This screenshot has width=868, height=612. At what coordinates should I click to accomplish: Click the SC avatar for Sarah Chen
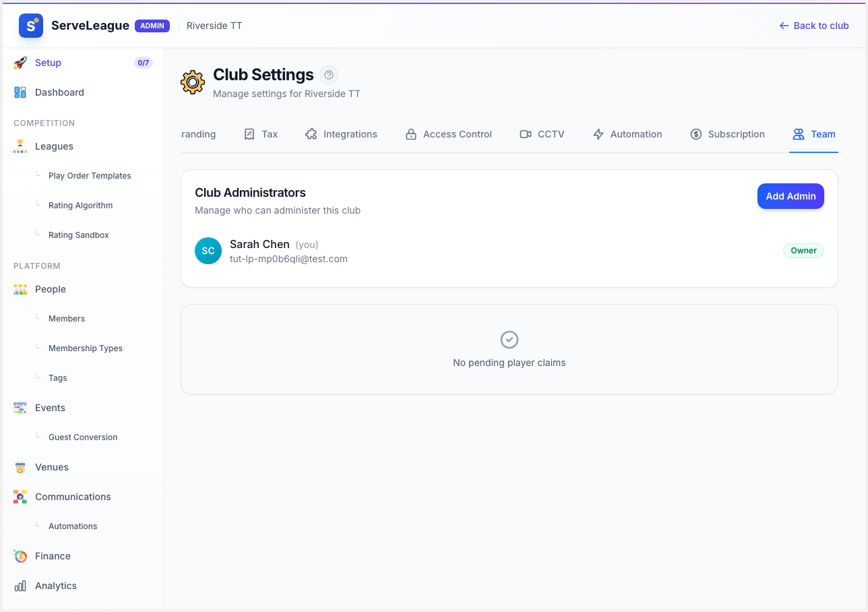[208, 251]
